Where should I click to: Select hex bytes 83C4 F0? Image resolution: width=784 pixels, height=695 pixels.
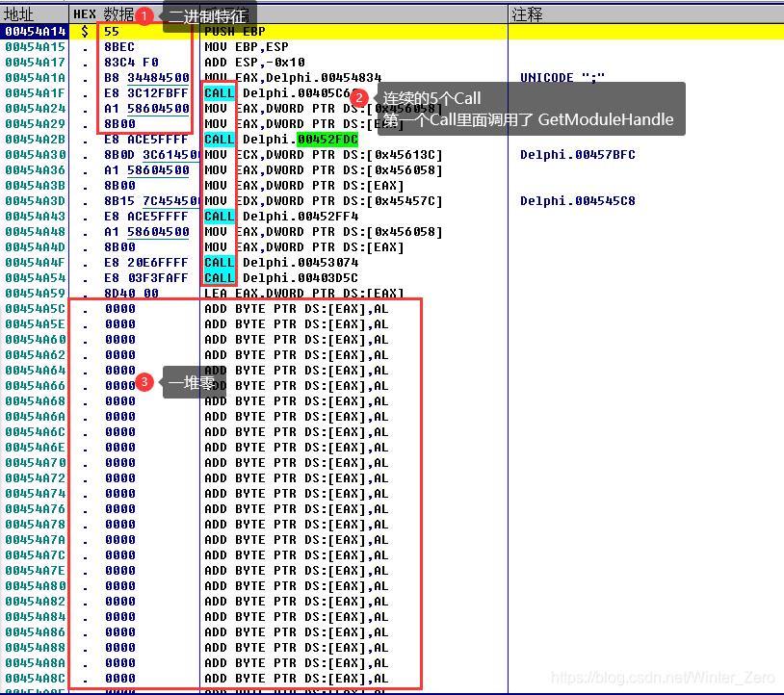(131, 63)
